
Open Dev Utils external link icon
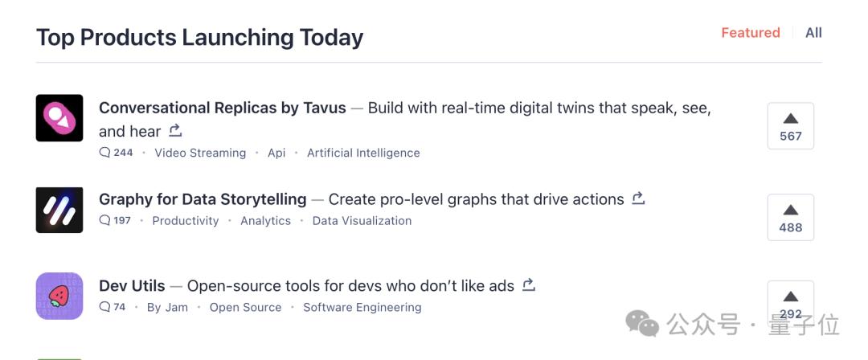pos(529,284)
